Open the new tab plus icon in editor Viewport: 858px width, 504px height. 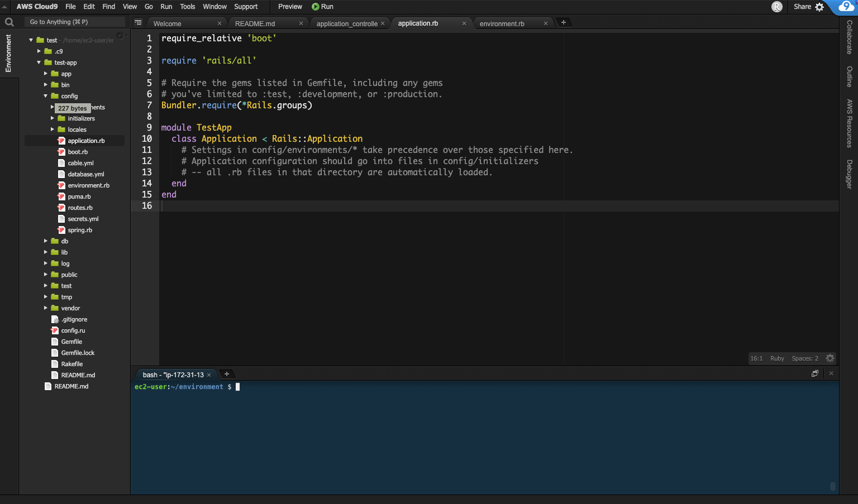[564, 22]
